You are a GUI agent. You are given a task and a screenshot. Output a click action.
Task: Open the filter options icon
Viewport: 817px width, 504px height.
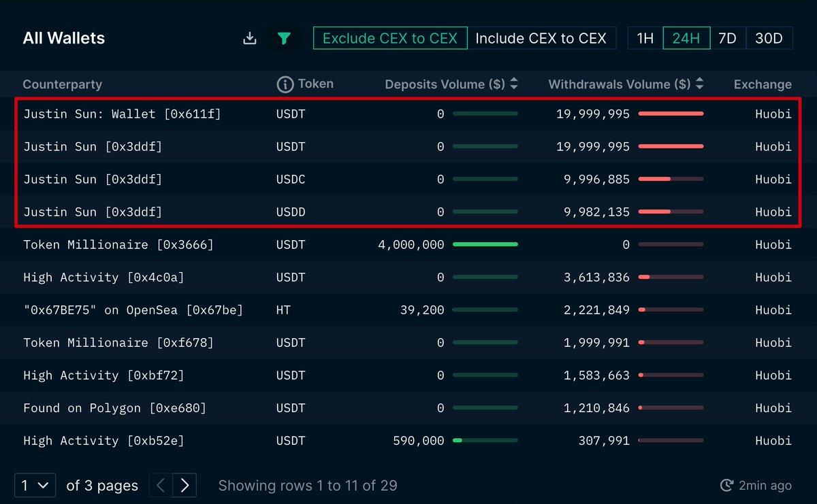pos(285,38)
